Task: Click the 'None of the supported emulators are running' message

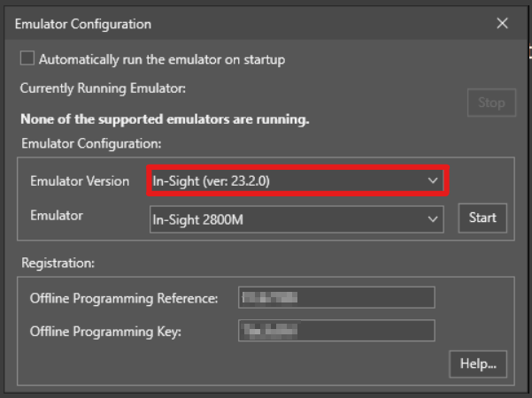Action: coord(165,119)
